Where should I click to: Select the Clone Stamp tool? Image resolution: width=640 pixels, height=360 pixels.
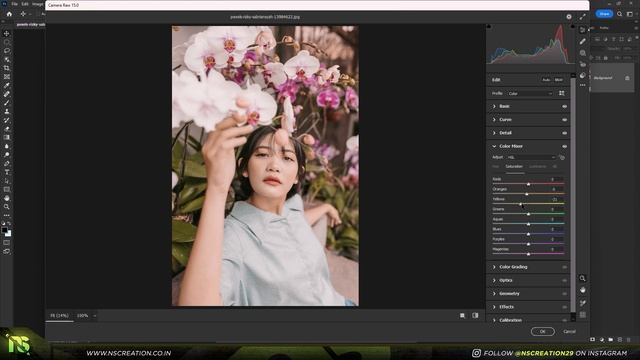pyautogui.click(x=7, y=111)
